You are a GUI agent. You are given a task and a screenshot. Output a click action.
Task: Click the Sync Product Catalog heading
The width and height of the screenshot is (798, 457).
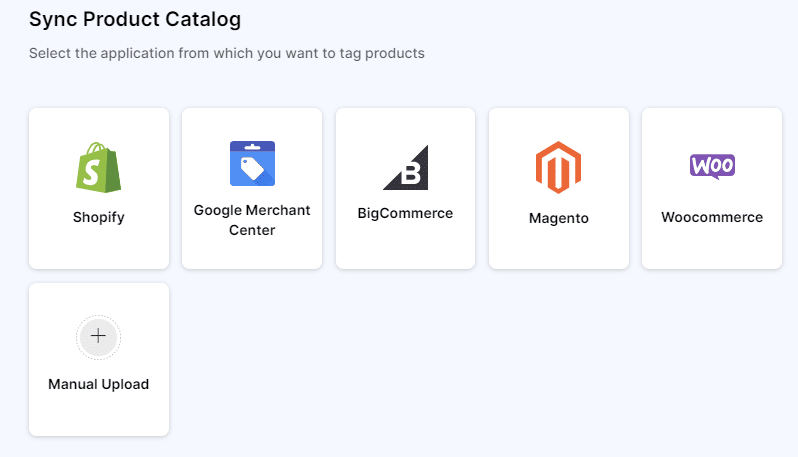point(135,19)
